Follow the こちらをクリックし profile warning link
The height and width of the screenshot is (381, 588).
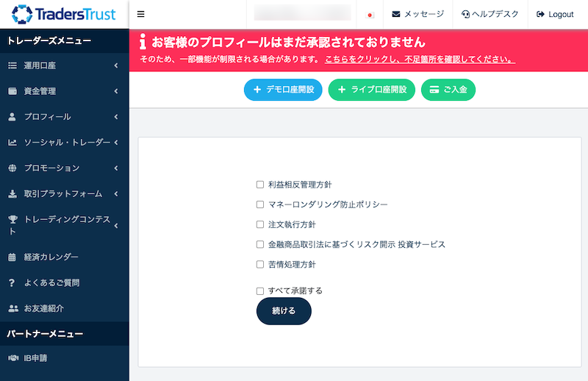click(x=419, y=58)
